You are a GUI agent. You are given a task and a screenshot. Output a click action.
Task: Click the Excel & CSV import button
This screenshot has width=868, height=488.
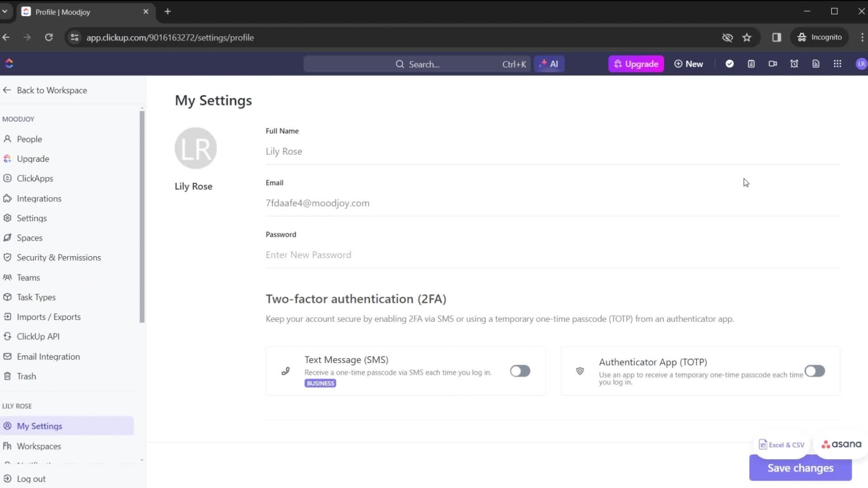click(x=782, y=445)
